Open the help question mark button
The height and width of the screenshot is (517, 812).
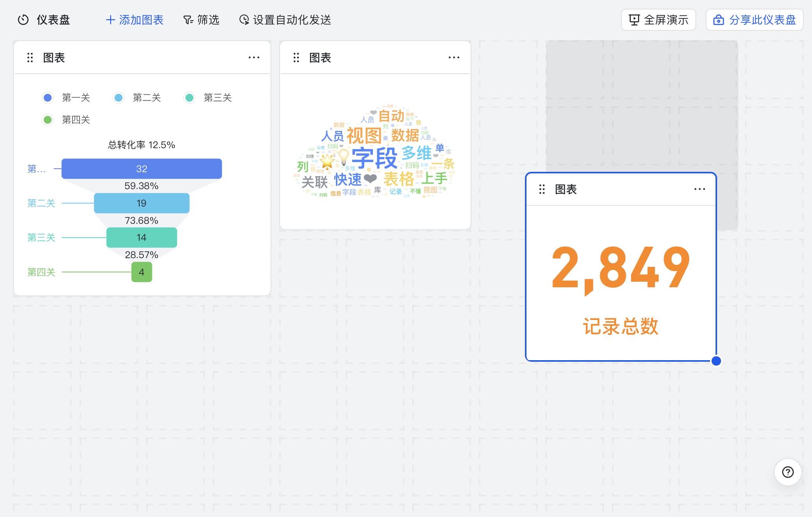point(788,472)
